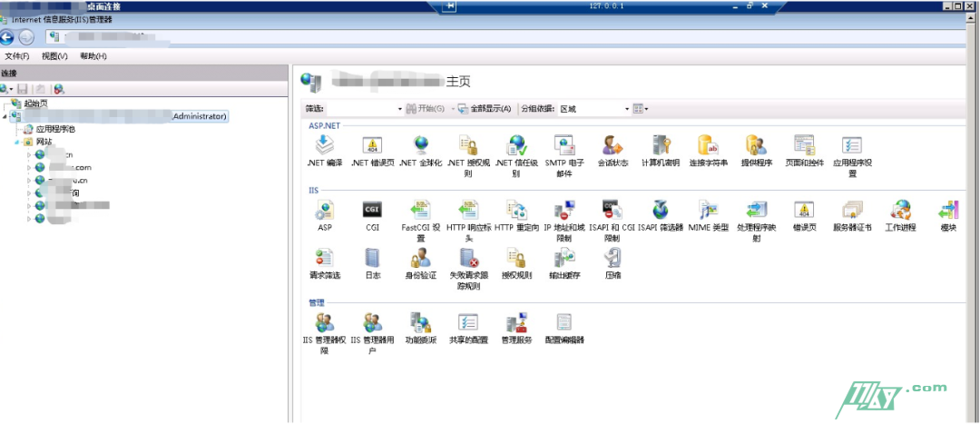This screenshot has height=424, width=980.
Task: Open the .NET 编译 feature icon
Action: [325, 146]
